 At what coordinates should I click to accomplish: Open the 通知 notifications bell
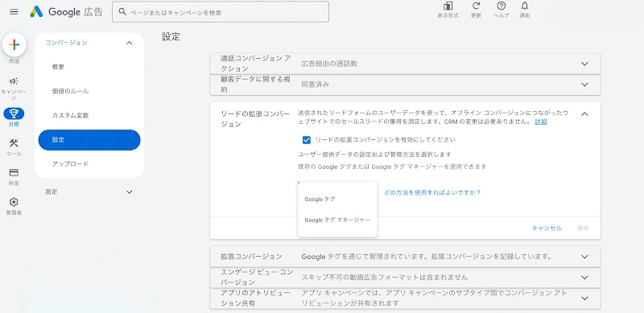(525, 6)
